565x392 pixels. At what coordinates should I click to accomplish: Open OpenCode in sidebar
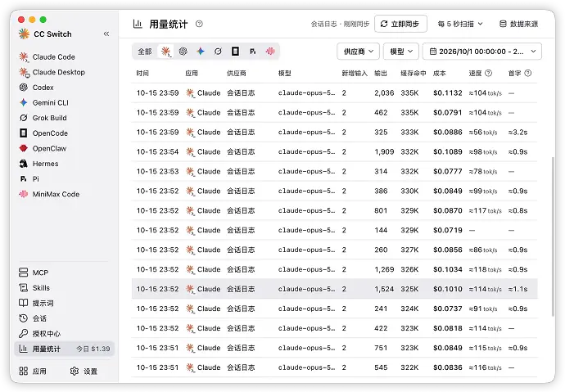pos(43,133)
